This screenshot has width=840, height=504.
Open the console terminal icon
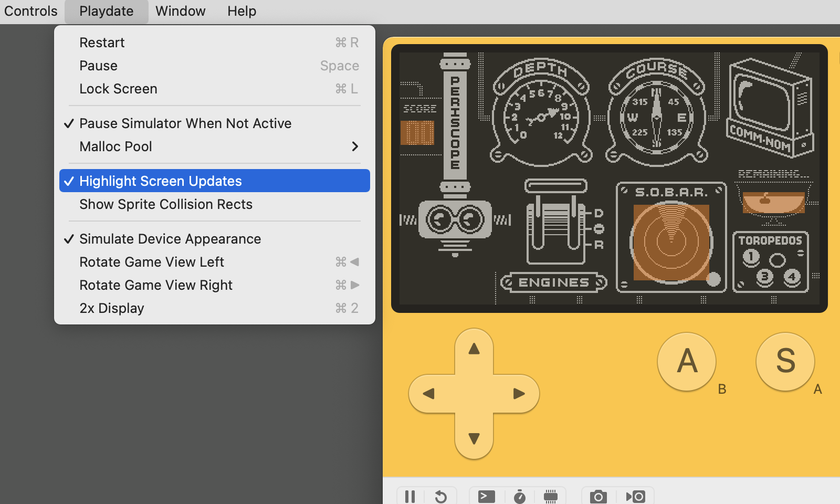[487, 496]
